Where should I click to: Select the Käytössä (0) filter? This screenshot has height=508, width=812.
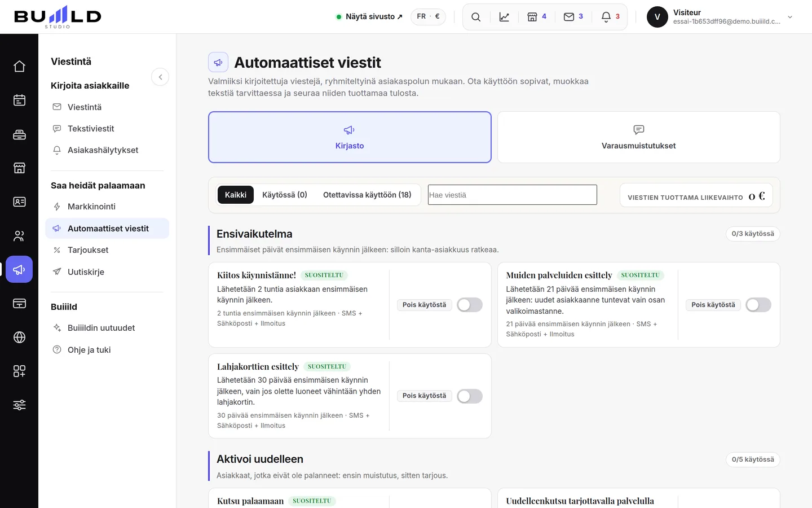[x=285, y=195]
